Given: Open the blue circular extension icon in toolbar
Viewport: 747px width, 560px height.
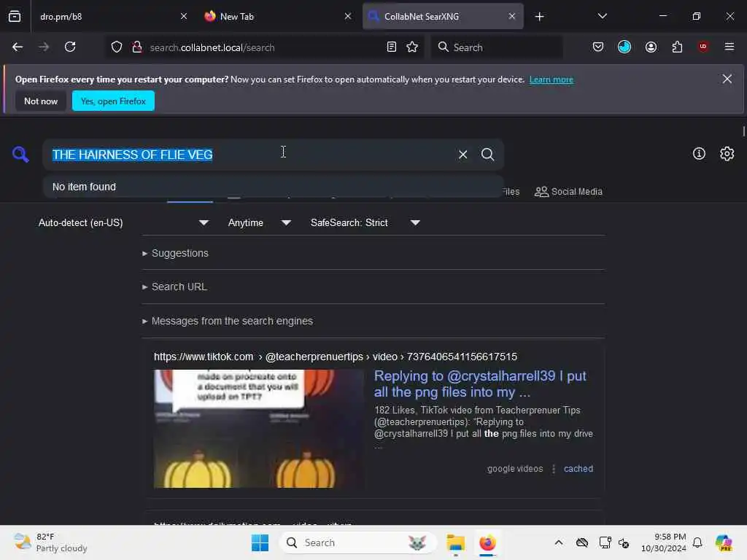Looking at the screenshot, I should [624, 47].
